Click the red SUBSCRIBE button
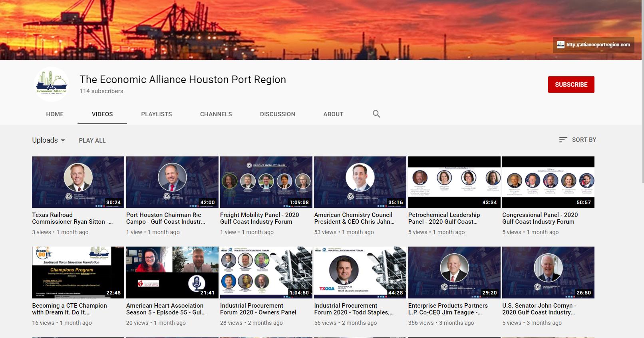Viewport: 644px width, 338px height. (x=571, y=84)
